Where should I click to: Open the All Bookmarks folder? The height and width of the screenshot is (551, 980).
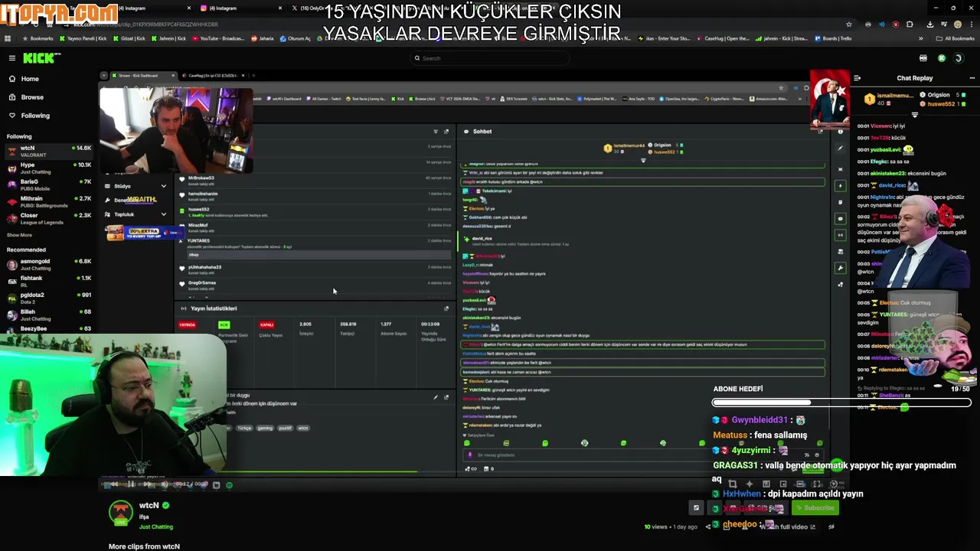(955, 38)
